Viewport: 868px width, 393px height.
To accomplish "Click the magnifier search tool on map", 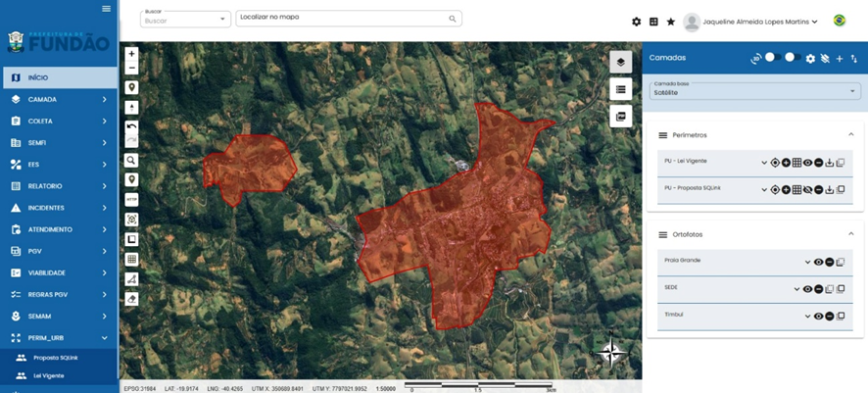I will coord(132,160).
